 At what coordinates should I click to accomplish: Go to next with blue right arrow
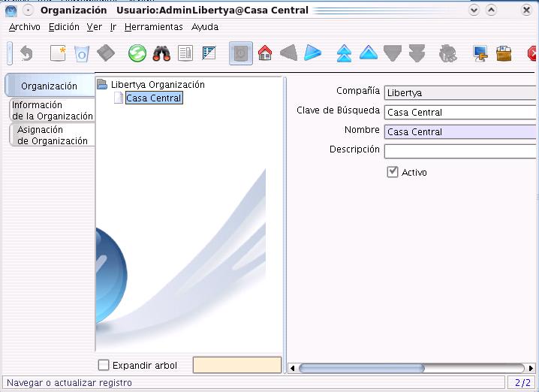point(312,53)
